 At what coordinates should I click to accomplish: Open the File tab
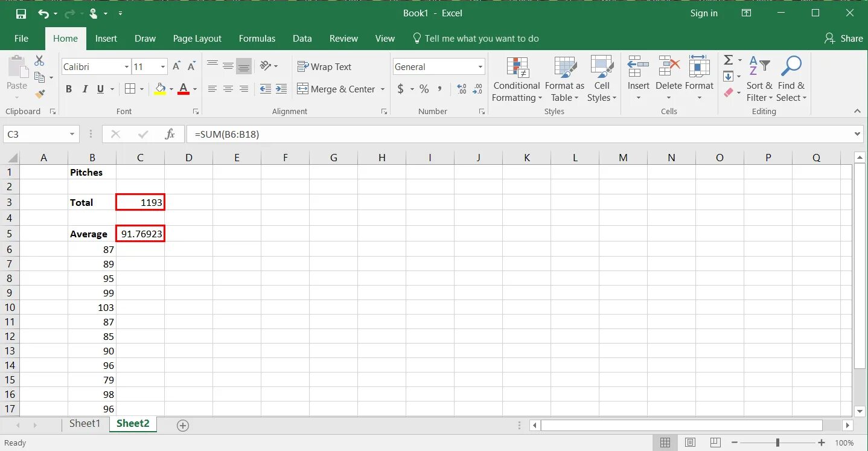tap(21, 38)
